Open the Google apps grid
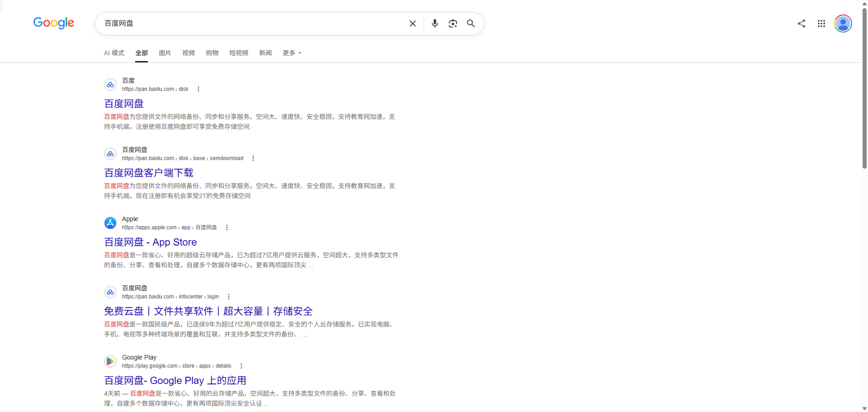This screenshot has width=868, height=412. 821,24
